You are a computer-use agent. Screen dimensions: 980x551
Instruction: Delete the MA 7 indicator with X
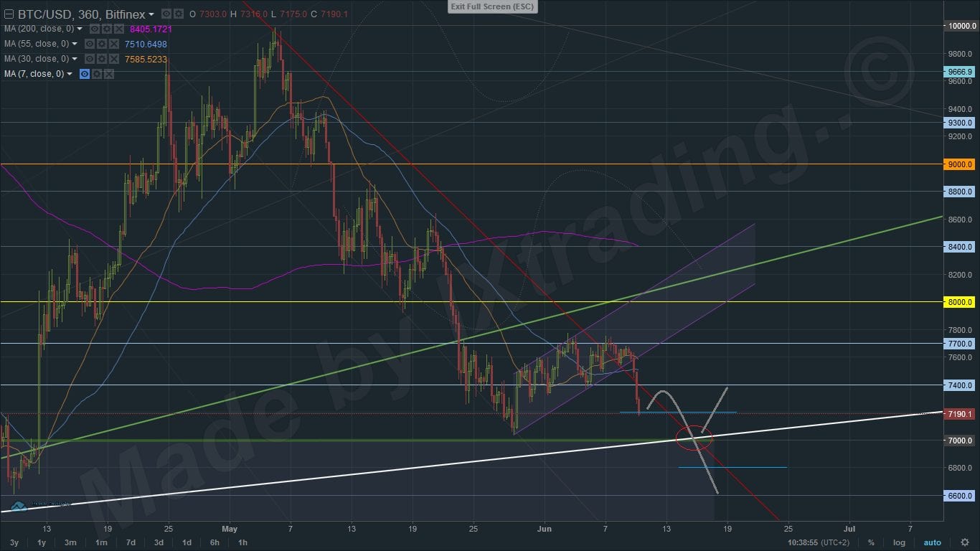(x=108, y=74)
